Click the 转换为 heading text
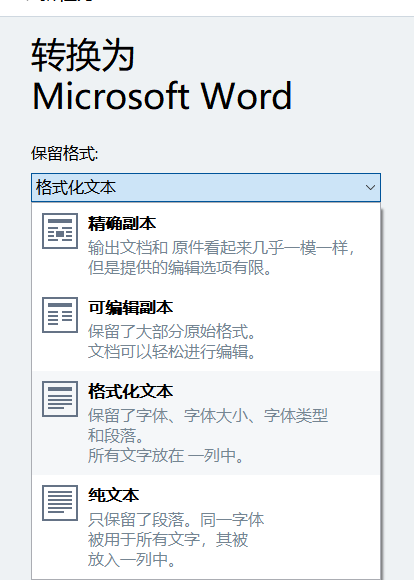Image resolution: width=414 pixels, height=580 pixels. pyautogui.click(x=83, y=55)
